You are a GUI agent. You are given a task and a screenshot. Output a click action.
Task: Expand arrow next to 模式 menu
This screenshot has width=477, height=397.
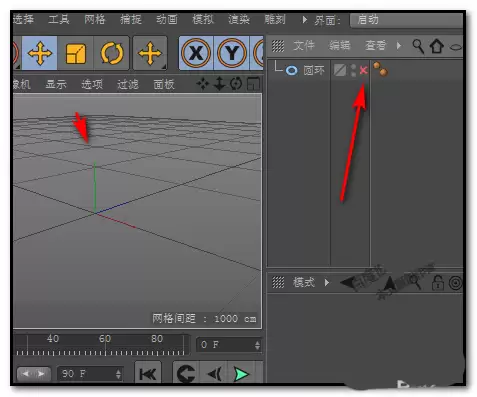327,283
